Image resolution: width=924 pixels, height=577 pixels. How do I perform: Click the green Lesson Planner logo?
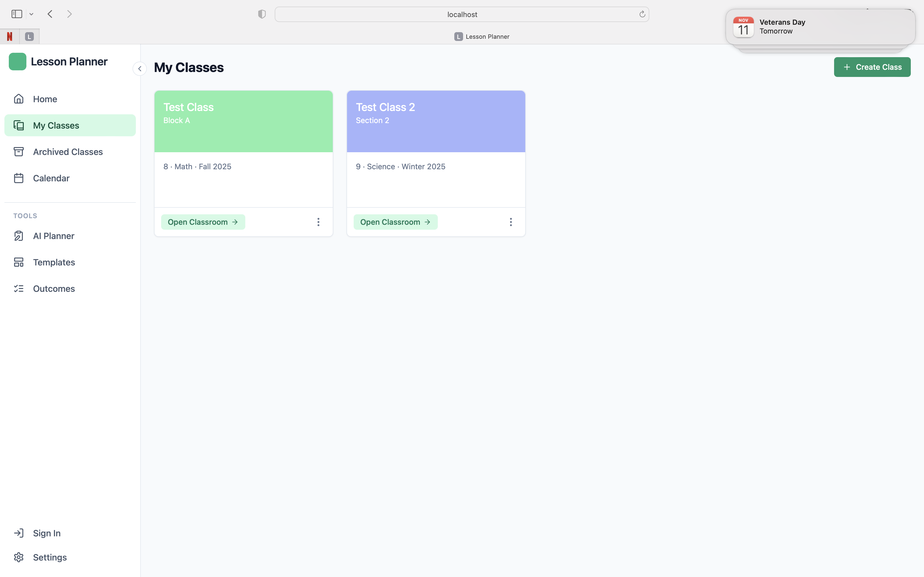[18, 62]
